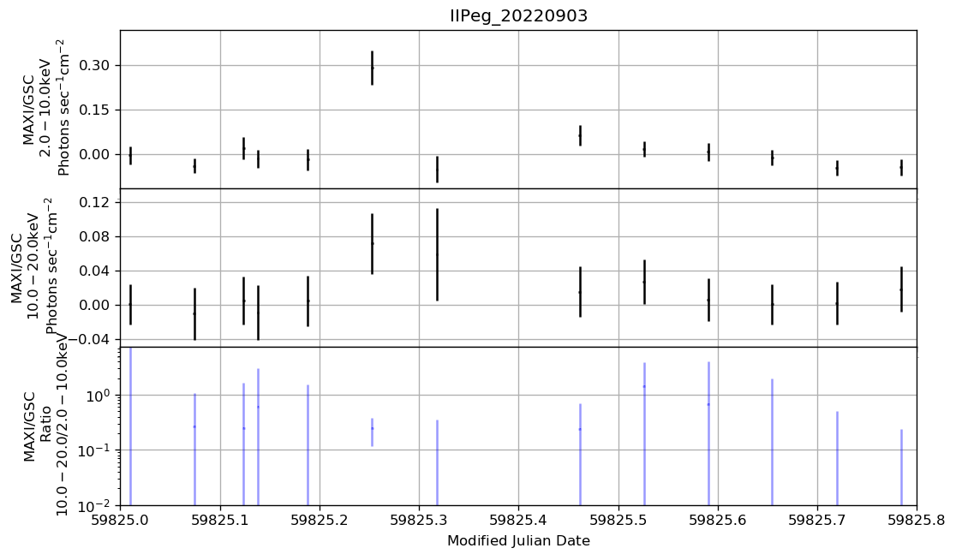Click the x-axis tick label 59825.1
The image size is (956, 560).
click(220, 521)
